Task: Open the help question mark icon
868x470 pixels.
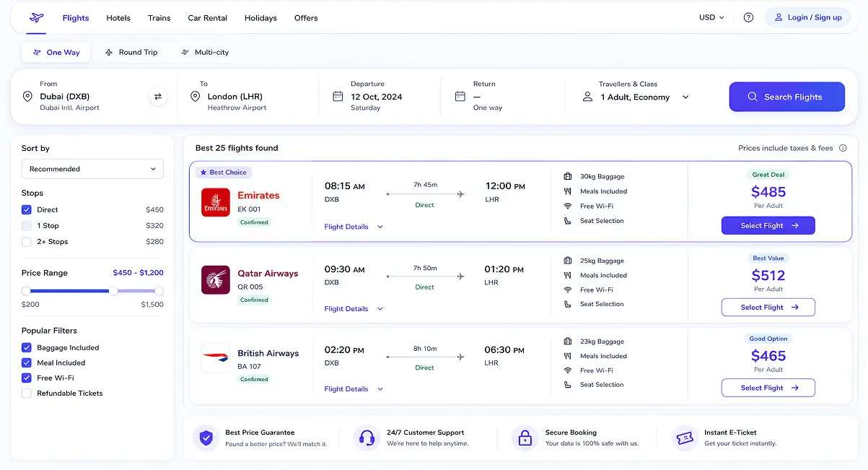Action: tap(748, 17)
